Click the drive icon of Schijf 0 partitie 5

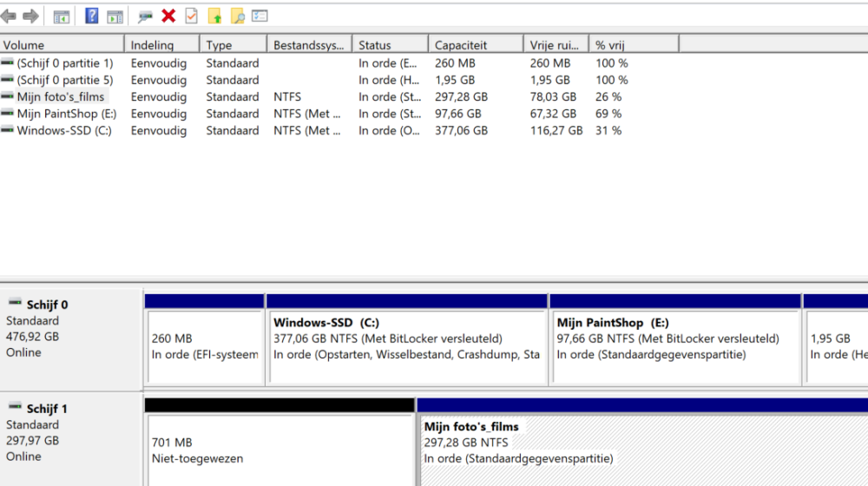[7, 79]
